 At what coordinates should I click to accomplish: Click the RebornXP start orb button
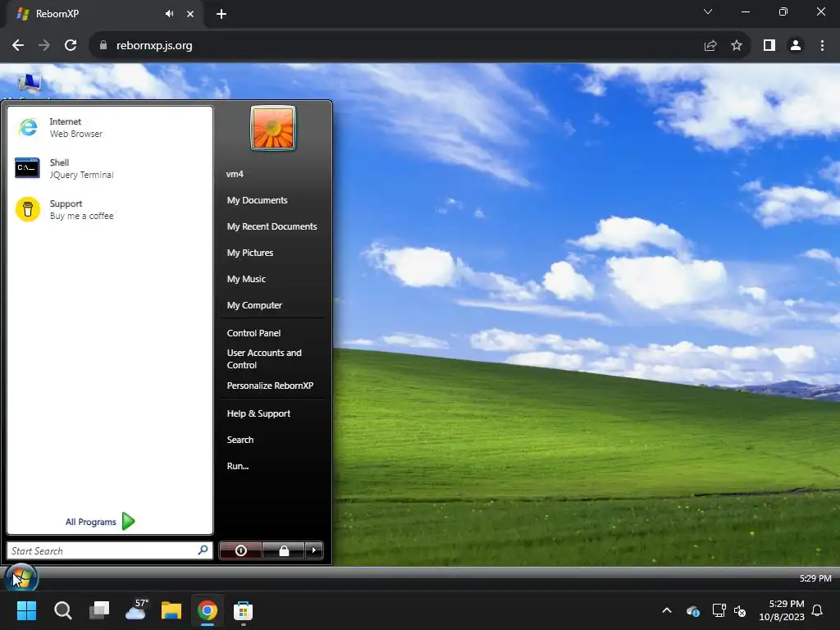[x=21, y=578]
